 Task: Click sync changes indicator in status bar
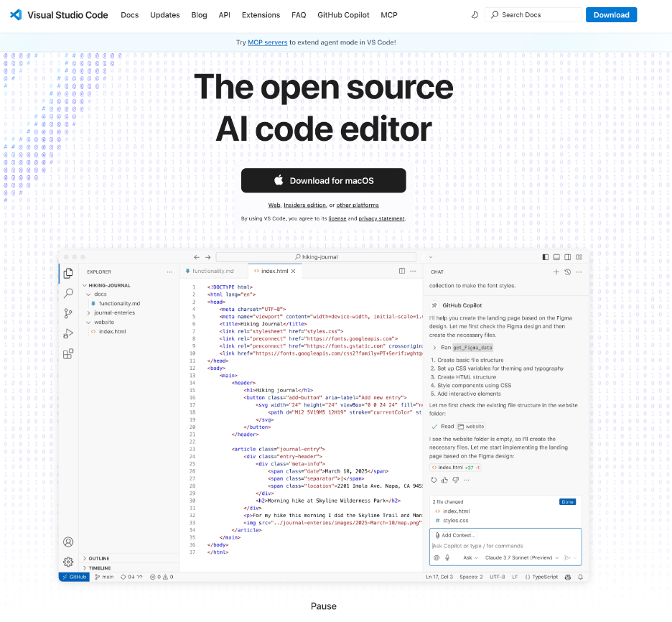[131, 577]
